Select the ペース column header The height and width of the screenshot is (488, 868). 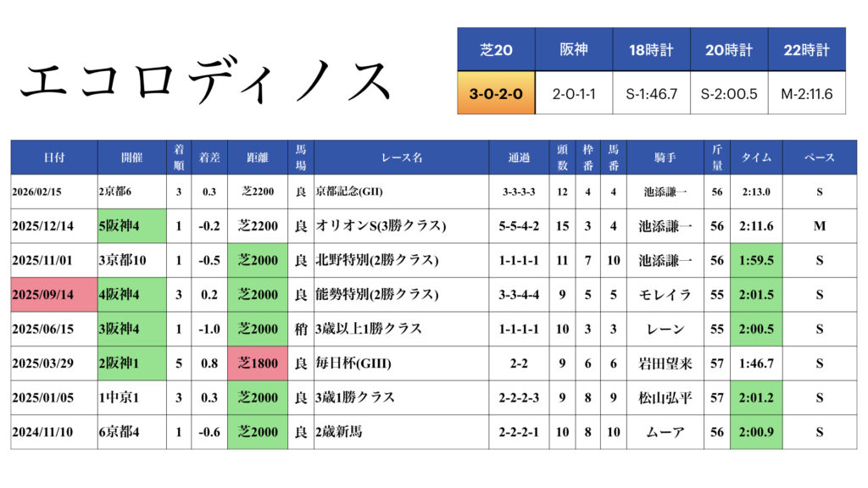819,158
